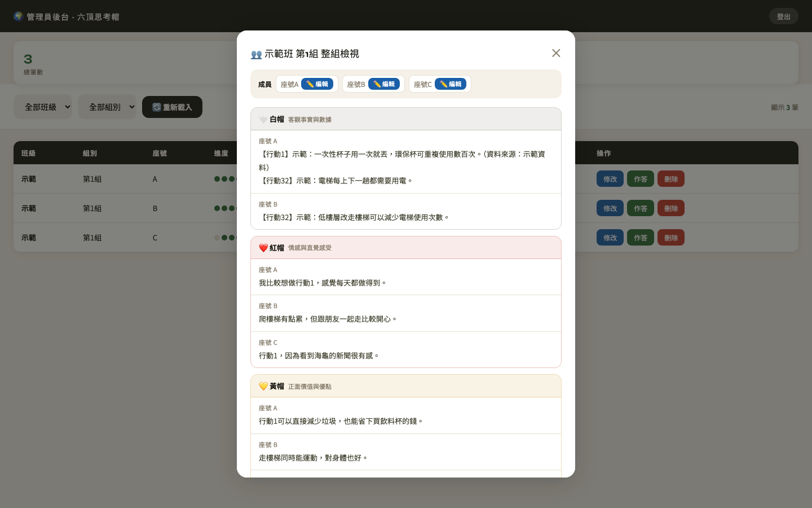The width and height of the screenshot is (812, 508).
Task: Click yellow hat answer 行動1可以直接減少垃圾
Action: pos(341,421)
